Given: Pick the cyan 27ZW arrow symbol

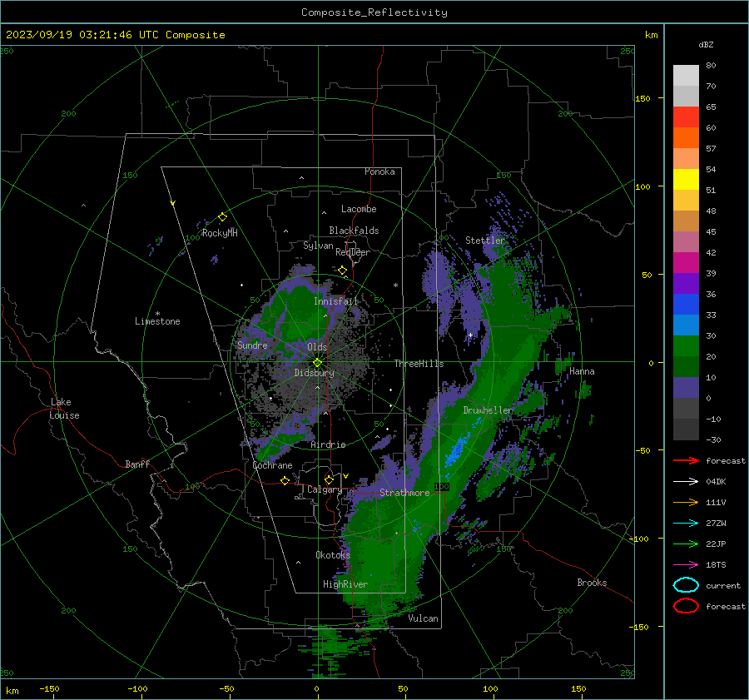Looking at the screenshot, I should [686, 523].
